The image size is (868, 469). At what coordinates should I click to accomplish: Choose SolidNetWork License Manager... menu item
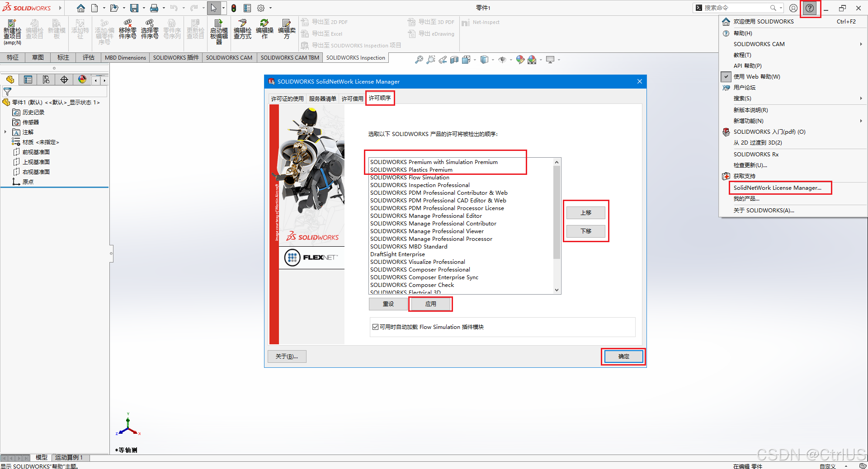click(777, 188)
